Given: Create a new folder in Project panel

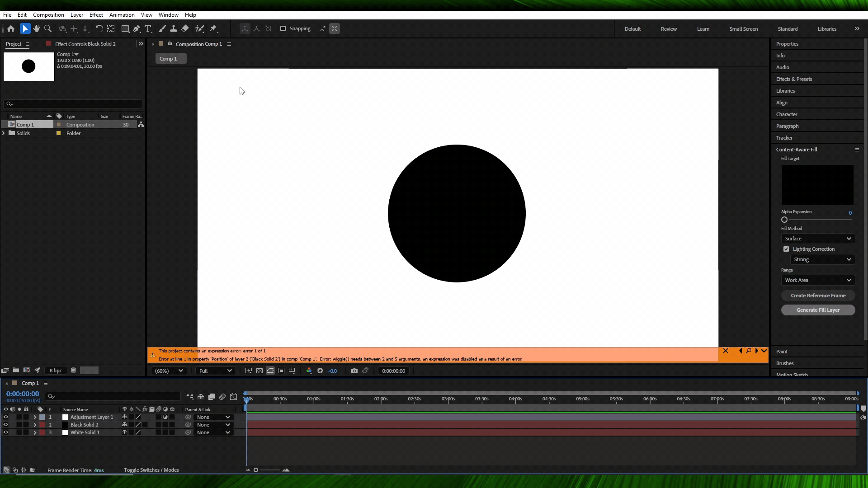Looking at the screenshot, I should 16,371.
